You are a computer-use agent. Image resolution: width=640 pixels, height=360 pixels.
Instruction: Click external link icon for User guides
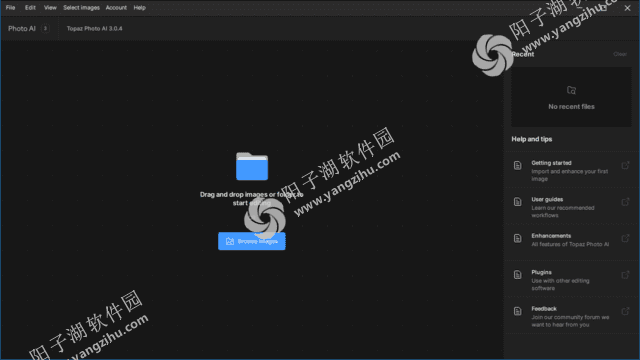tap(625, 202)
